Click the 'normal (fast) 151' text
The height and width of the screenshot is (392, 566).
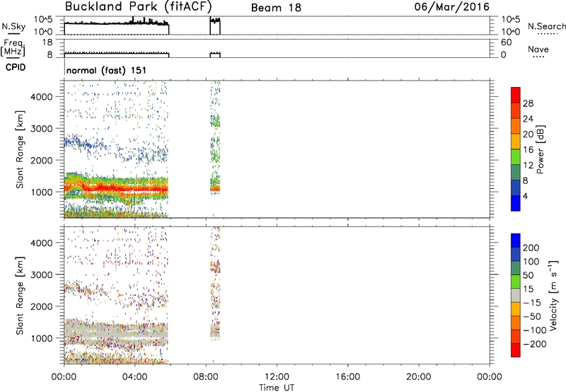pos(107,70)
